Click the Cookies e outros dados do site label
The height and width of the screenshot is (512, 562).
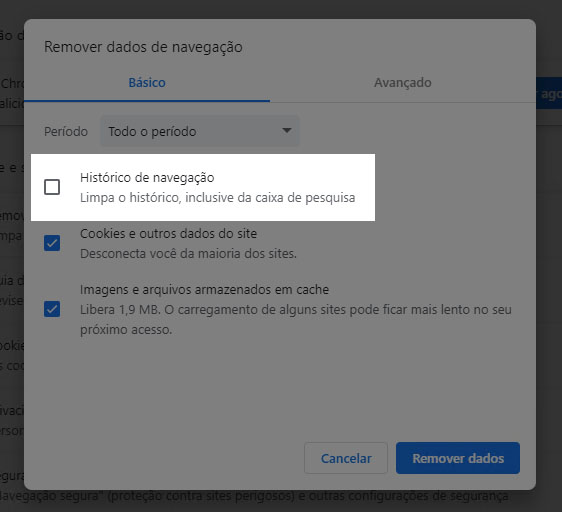point(168,234)
